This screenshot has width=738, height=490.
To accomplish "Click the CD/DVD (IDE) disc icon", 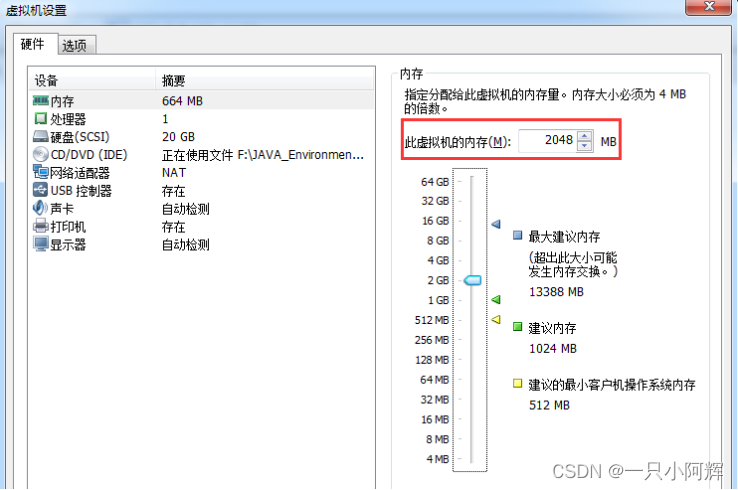I will pyautogui.click(x=41, y=154).
